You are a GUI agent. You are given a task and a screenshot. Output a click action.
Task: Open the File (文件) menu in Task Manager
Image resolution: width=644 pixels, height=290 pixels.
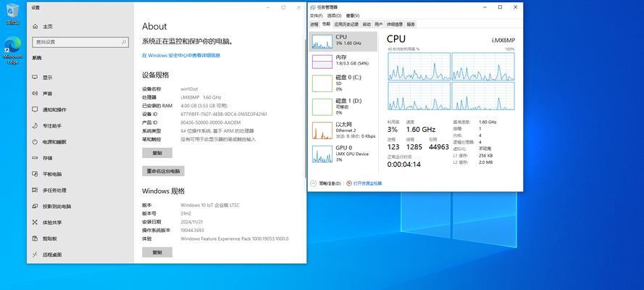317,16
